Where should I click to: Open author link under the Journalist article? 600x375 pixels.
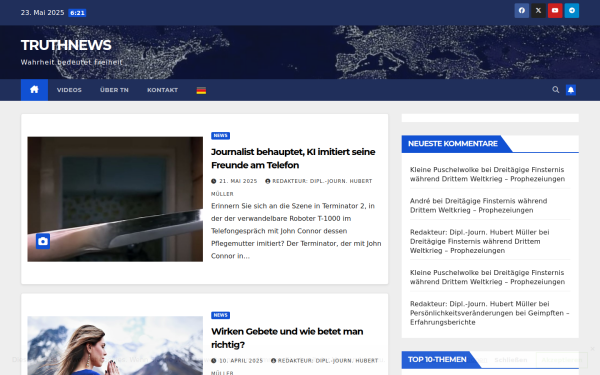click(x=292, y=187)
